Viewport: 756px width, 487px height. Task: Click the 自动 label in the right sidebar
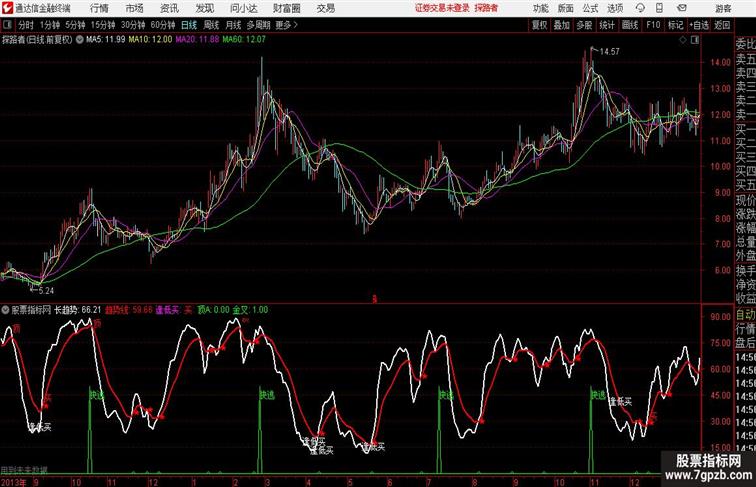click(x=745, y=315)
